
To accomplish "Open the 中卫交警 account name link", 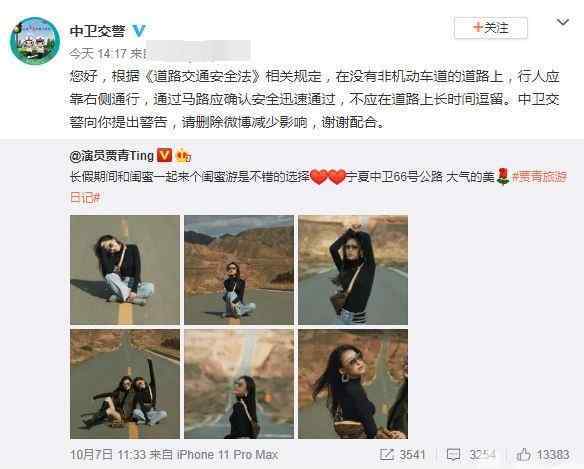I will [97, 31].
